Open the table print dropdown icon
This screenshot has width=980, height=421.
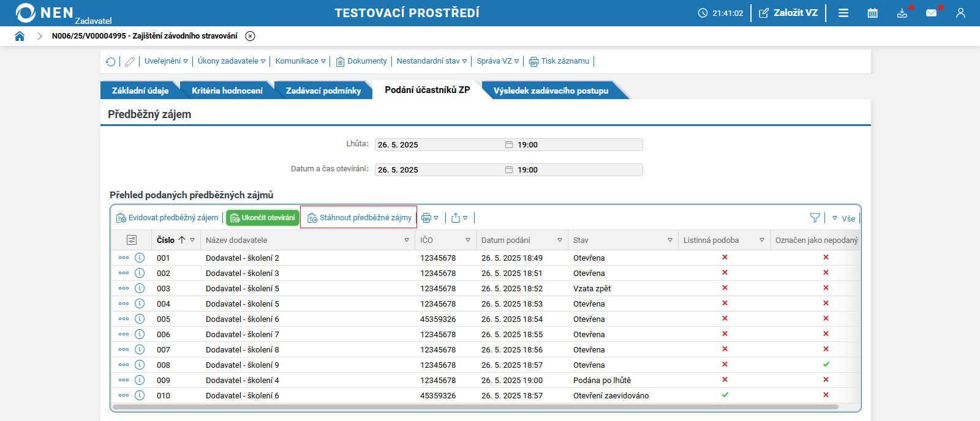[x=430, y=218]
